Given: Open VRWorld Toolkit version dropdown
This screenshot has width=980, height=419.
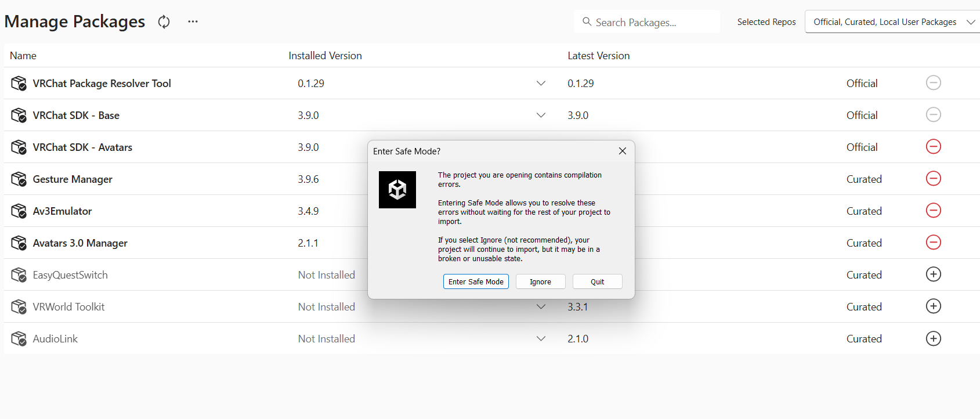Looking at the screenshot, I should [x=541, y=307].
